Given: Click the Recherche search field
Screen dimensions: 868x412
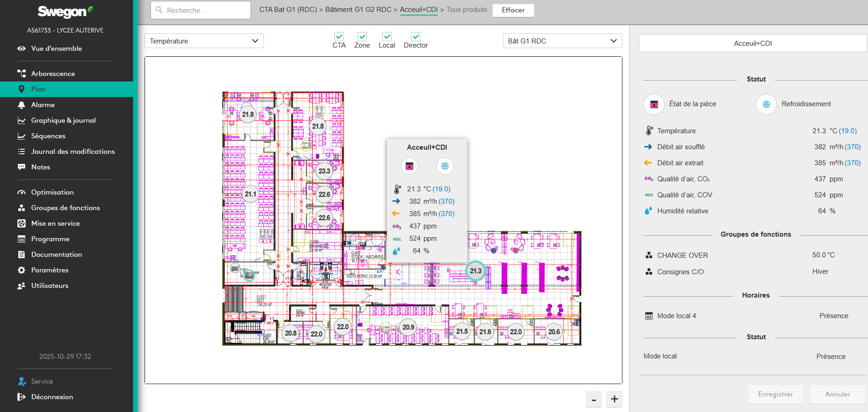Looking at the screenshot, I should coord(201,10).
